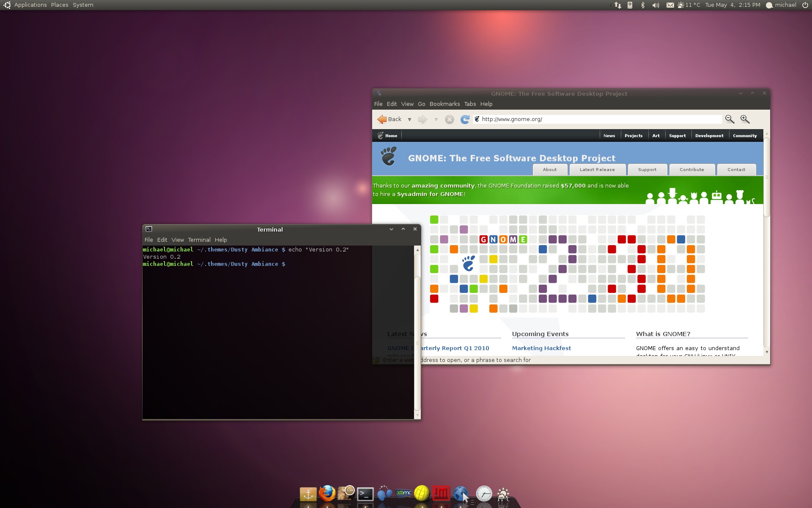The height and width of the screenshot is (508, 812).
Task: Click the weather 11 °C panel applet
Action: tap(689, 5)
